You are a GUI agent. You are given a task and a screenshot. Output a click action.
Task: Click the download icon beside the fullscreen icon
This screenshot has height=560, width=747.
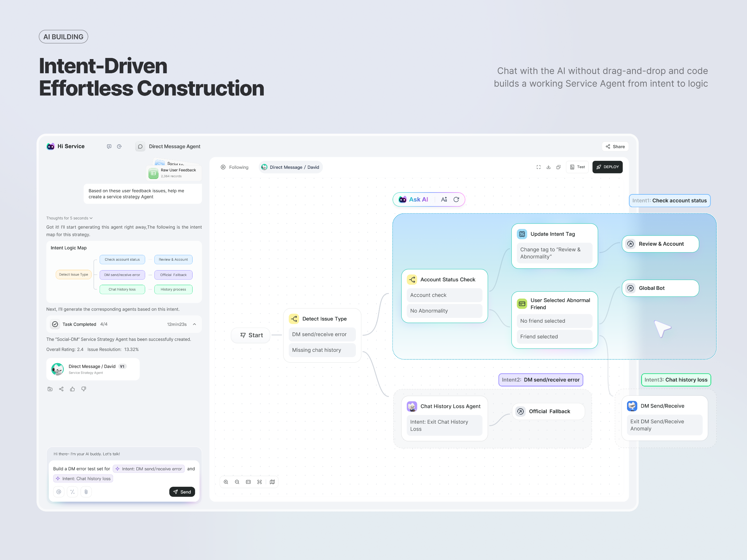549,167
